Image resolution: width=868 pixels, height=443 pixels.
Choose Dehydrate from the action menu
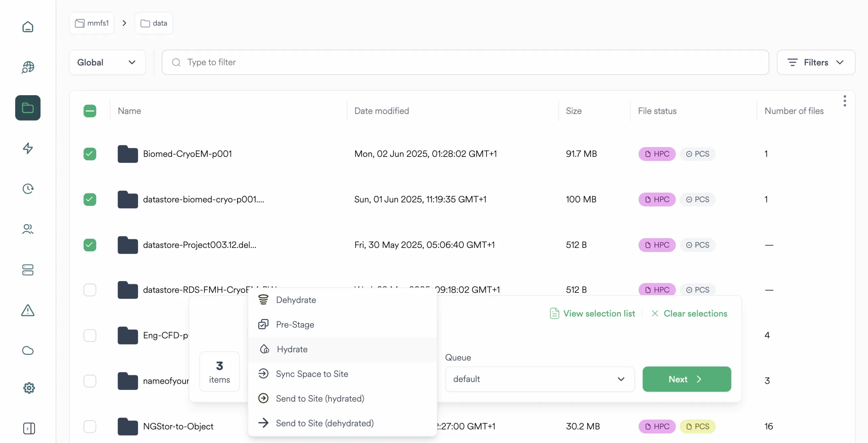[x=296, y=300]
